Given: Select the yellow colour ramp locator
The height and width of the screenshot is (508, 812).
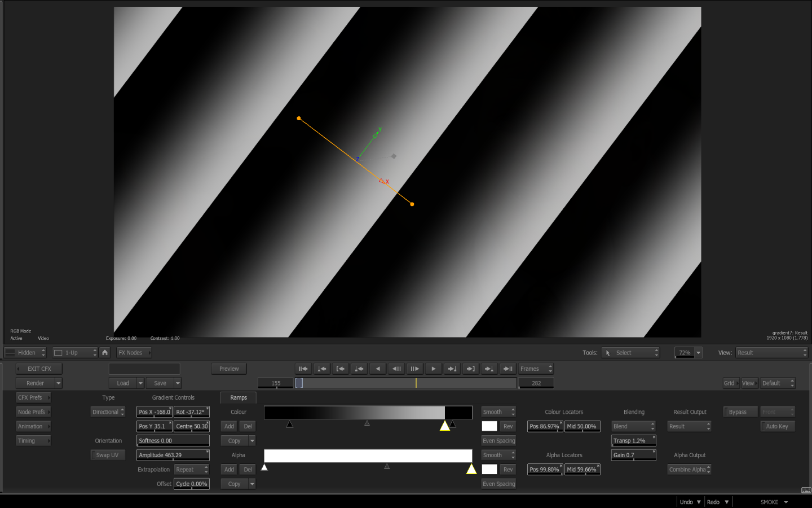Looking at the screenshot, I should coord(445,426).
